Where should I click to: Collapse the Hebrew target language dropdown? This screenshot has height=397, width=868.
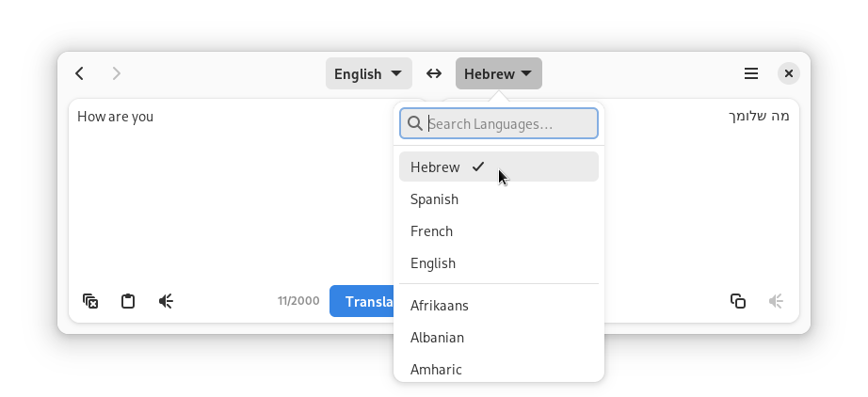pos(498,73)
